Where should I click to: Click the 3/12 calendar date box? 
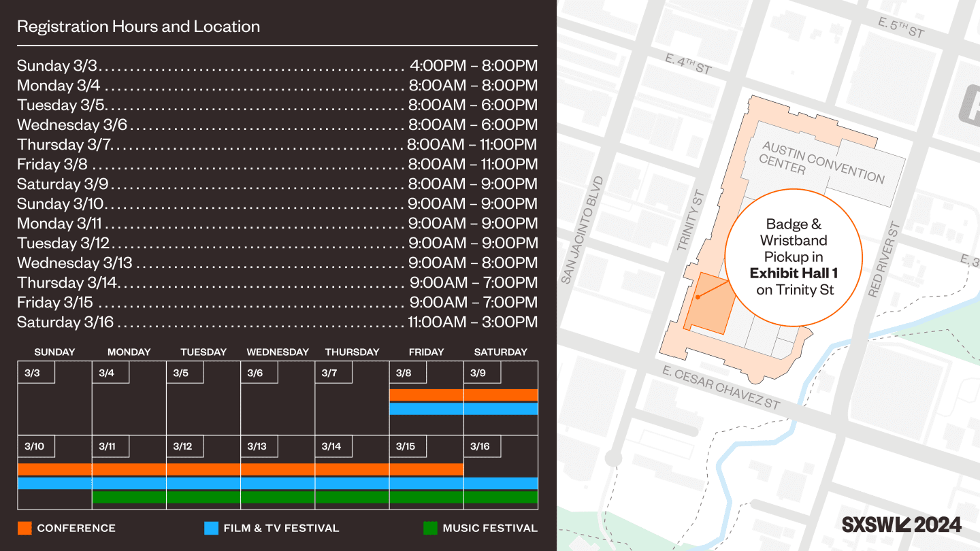[x=184, y=446]
